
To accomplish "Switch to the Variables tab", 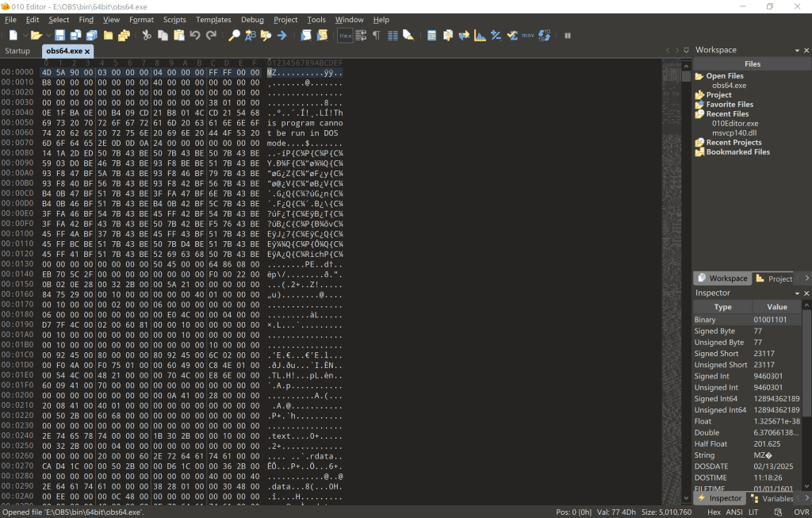I will coord(772,498).
